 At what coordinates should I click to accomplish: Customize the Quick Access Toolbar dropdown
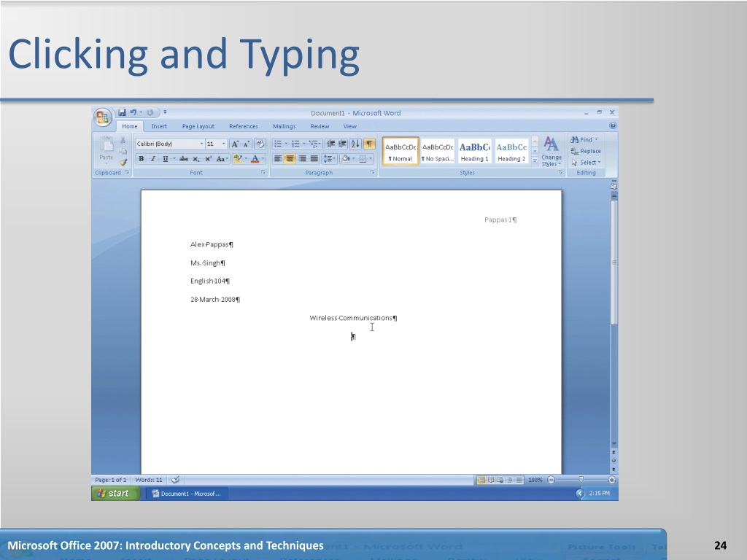pyautogui.click(x=165, y=112)
